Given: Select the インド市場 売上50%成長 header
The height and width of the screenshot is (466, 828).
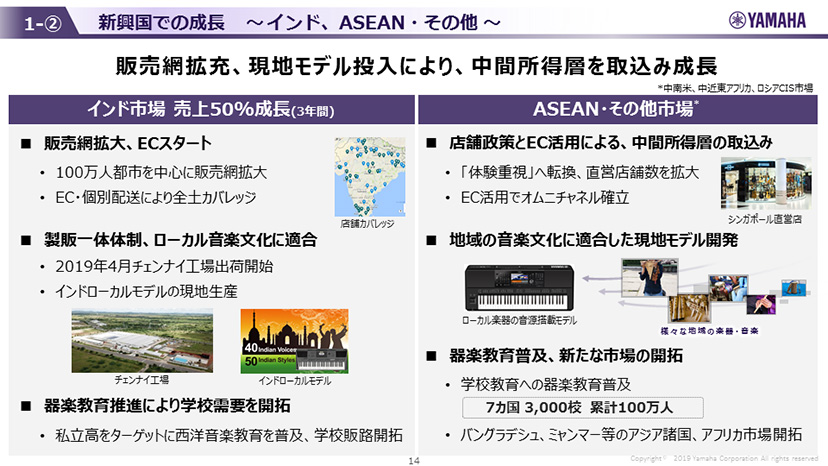Looking at the screenshot, I should pyautogui.click(x=209, y=109).
